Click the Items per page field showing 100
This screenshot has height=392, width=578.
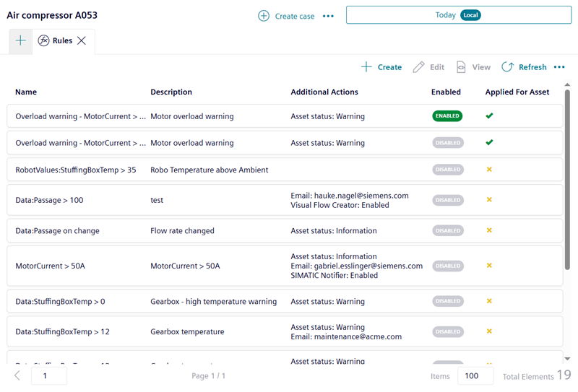475,376
